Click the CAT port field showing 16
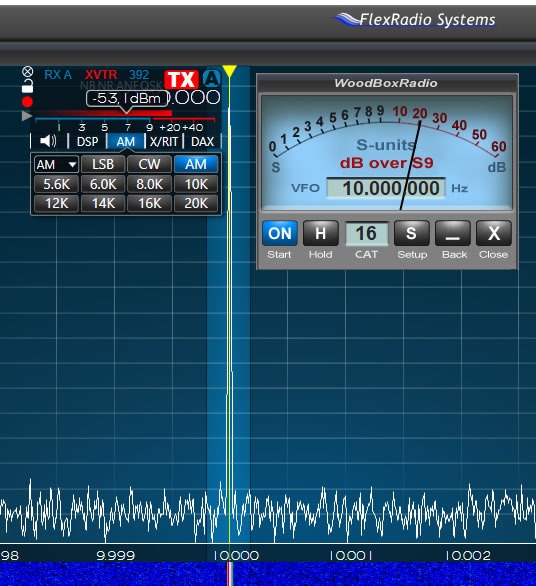Viewport: 536px width, 586px height. point(367,234)
